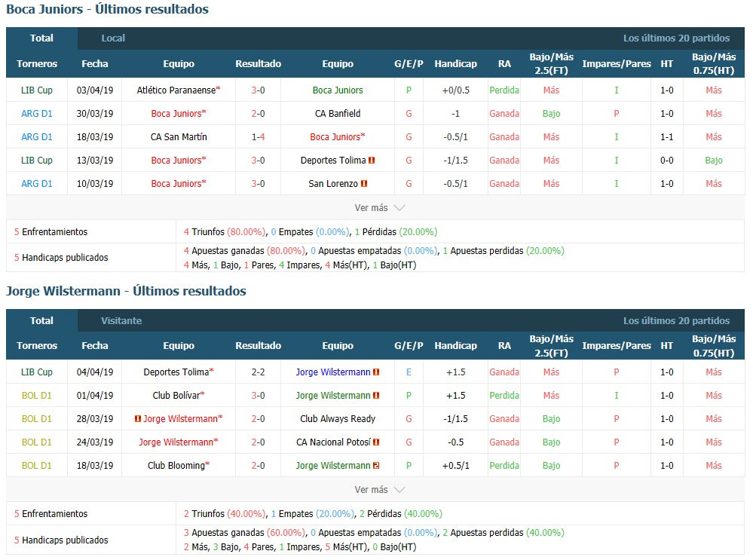Click the 'Jorge Wilstermann - Últimos resultados' heading
Viewport: 753px width, 560px height.
coord(126,291)
